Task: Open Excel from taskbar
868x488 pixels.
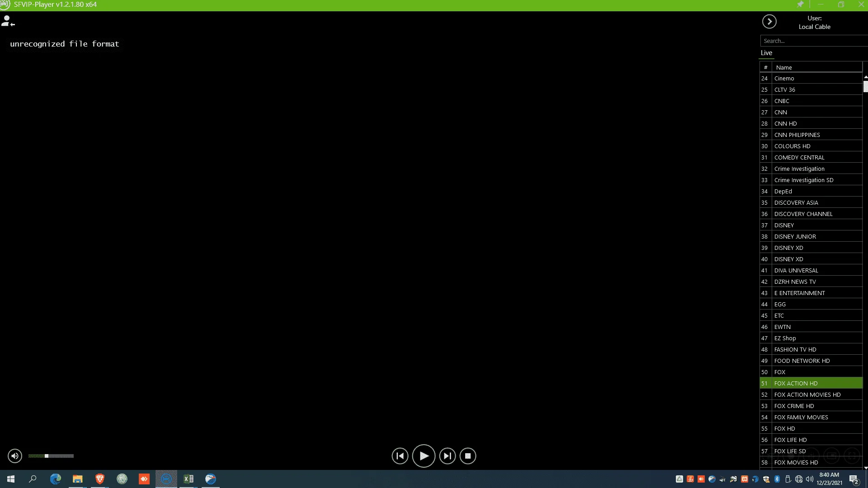Action: click(x=189, y=479)
